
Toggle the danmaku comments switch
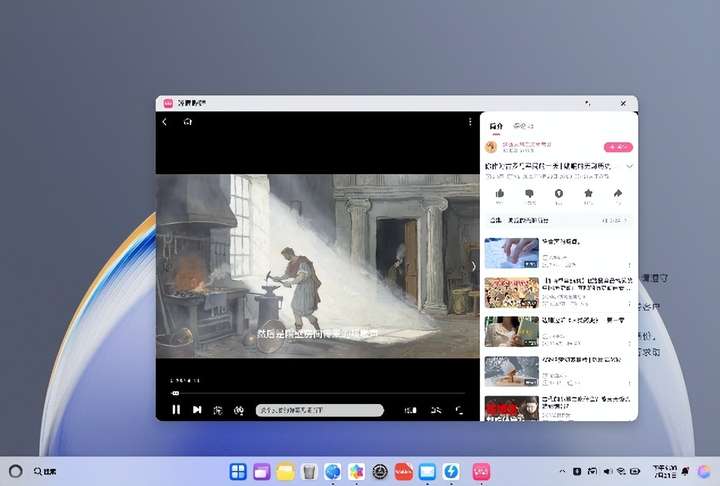click(x=218, y=410)
